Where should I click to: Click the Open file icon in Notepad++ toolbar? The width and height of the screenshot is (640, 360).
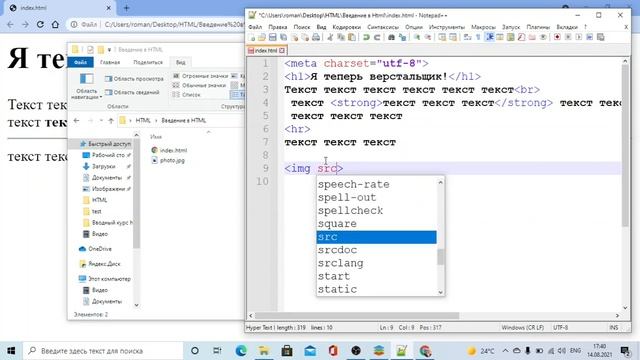262,37
